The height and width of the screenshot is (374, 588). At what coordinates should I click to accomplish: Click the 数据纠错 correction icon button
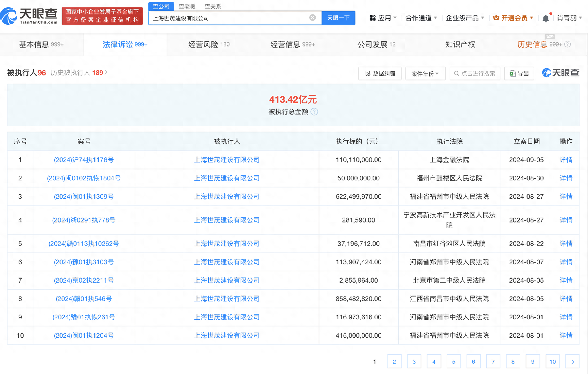[380, 73]
